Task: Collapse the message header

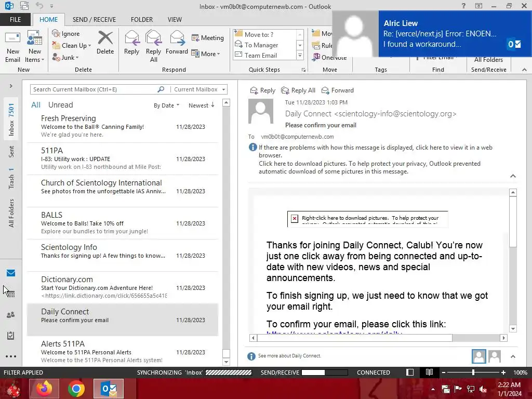Action: (513, 176)
